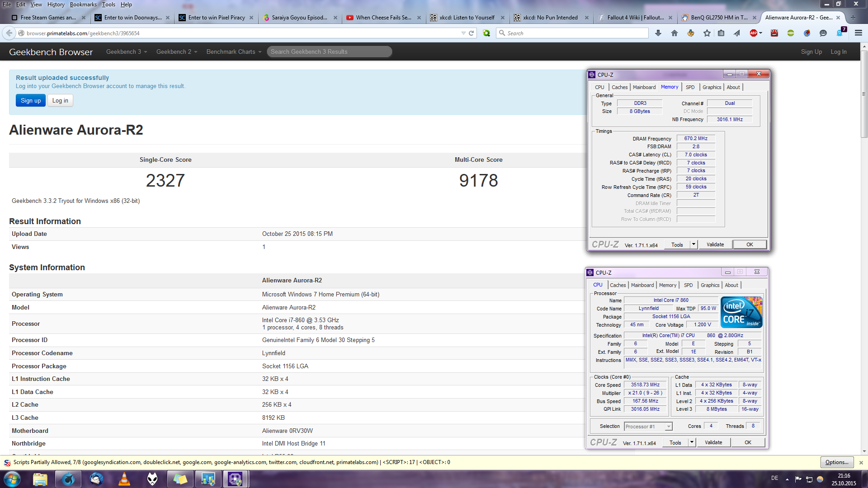This screenshot has width=868, height=488.
Task: Go to the browser home page icon
Action: tap(675, 33)
